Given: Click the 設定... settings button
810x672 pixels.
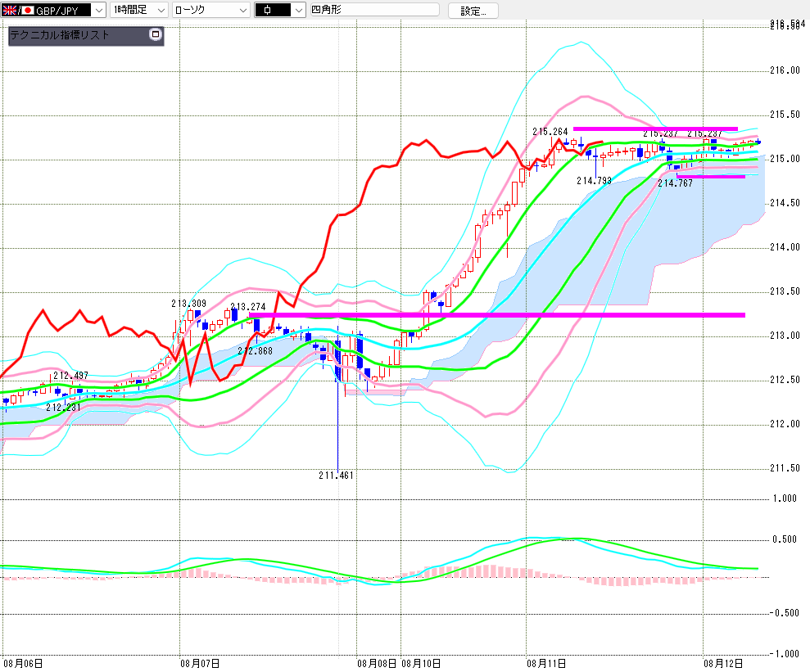Looking at the screenshot, I should point(473,11).
